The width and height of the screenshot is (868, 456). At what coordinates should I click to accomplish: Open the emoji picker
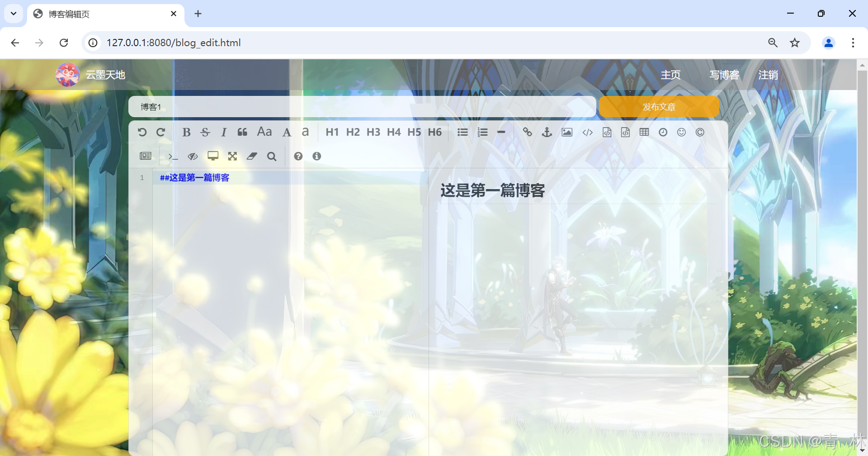(x=681, y=132)
